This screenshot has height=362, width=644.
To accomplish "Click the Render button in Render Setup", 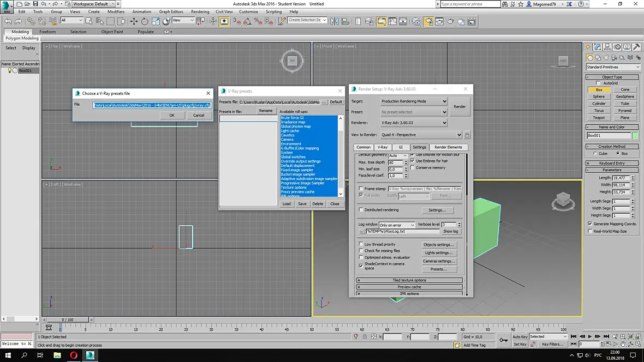I will [x=460, y=107].
